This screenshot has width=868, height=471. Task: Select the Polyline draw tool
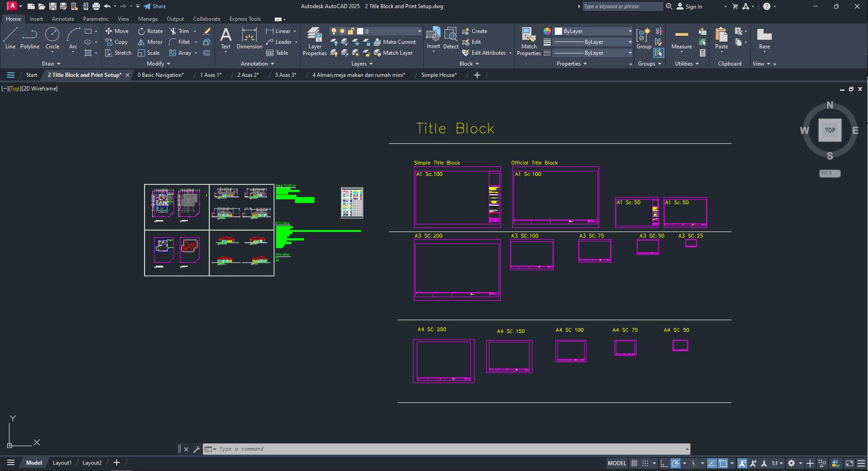tap(30, 38)
